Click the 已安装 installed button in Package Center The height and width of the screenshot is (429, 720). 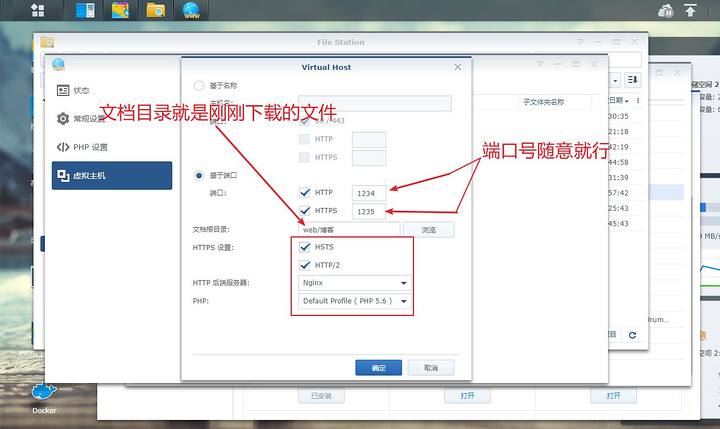(x=321, y=396)
